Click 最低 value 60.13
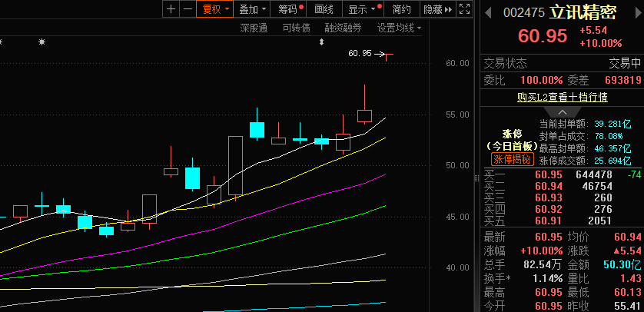This screenshot has height=312, width=644. [x=628, y=292]
